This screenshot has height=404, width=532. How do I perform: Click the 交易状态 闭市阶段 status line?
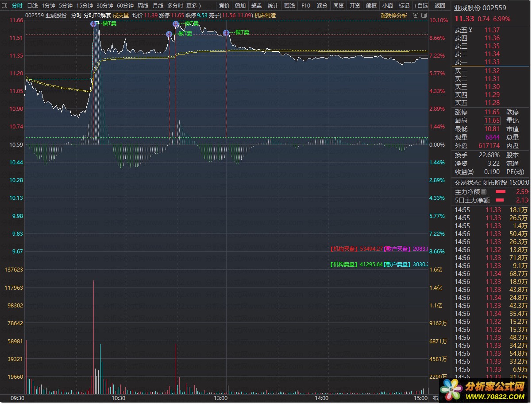pos(492,182)
